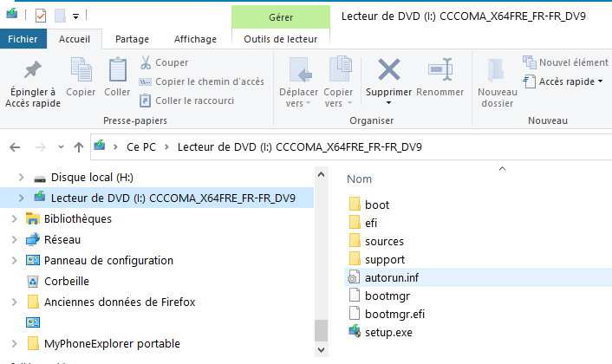
Task: Click the Renommer icon
Action: coord(439,70)
